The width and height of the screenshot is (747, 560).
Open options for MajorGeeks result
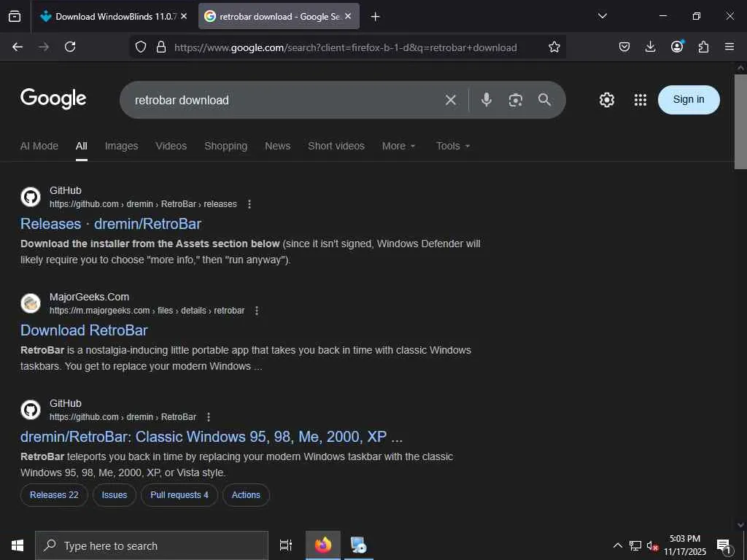point(257,311)
